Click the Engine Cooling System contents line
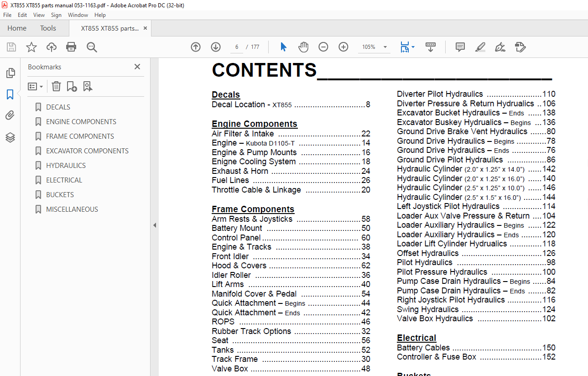 [x=291, y=162]
